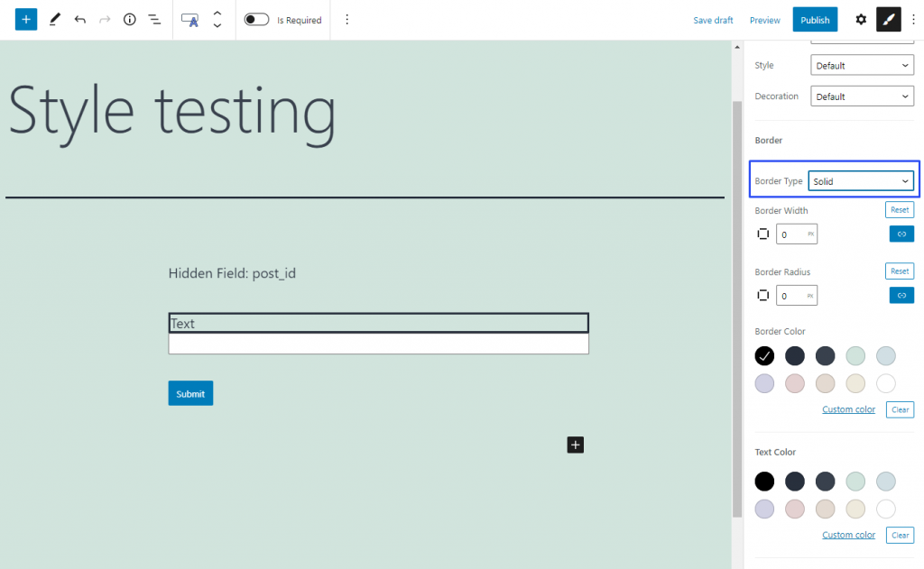This screenshot has height=569, width=924.
Task: Select light blue Text Color swatch
Action: tap(886, 482)
